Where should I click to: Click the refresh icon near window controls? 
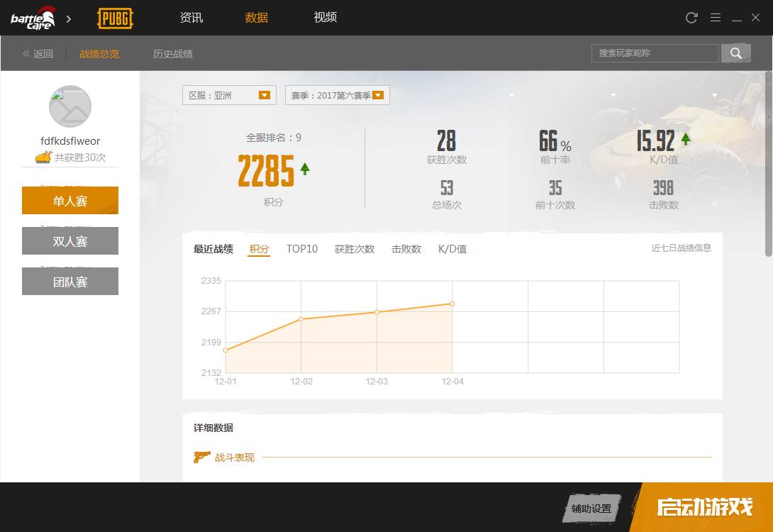pos(691,18)
